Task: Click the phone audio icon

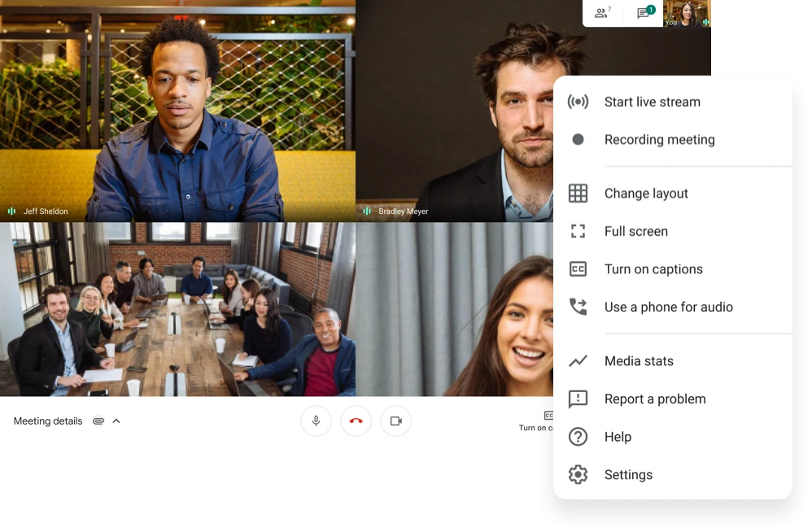Action: [x=578, y=307]
